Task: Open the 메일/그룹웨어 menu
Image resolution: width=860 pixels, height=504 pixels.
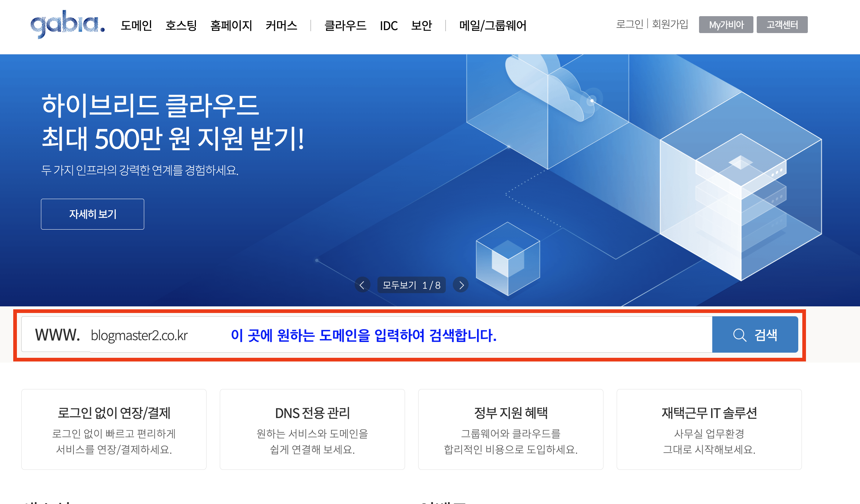Action: pos(492,25)
